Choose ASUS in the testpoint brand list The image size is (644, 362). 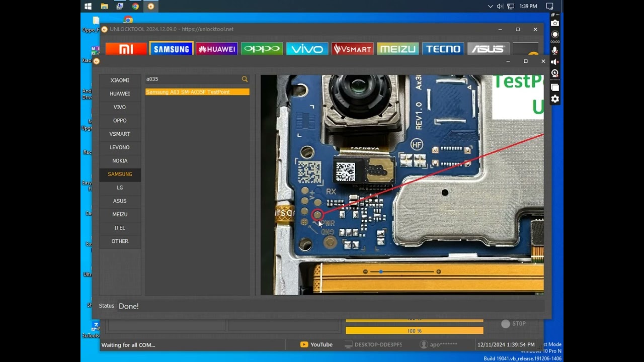pos(120,201)
